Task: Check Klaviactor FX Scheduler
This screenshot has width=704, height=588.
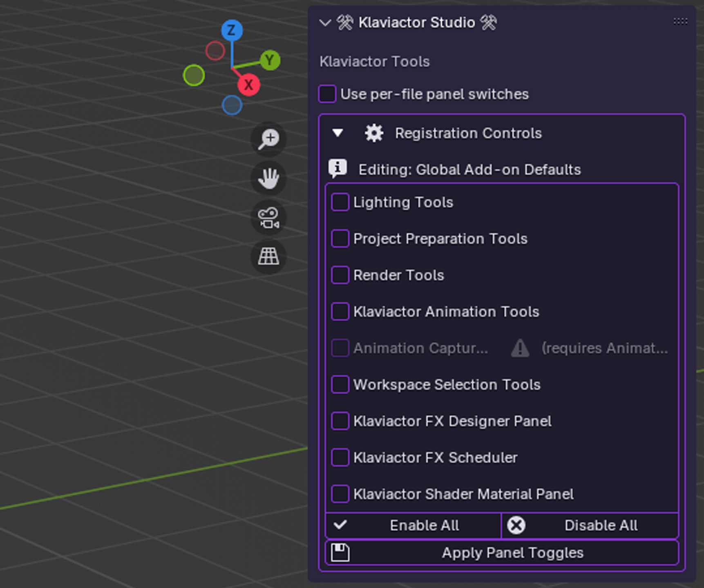Action: point(340,457)
